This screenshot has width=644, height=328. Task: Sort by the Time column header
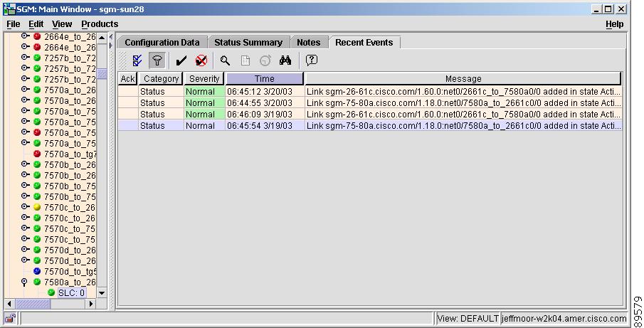click(x=265, y=79)
